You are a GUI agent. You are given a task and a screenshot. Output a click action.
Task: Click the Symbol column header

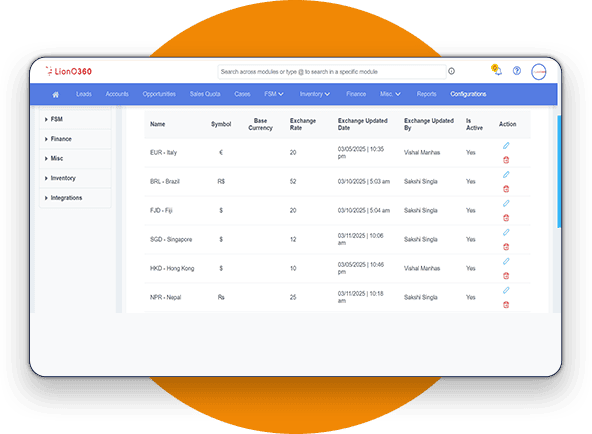(221, 124)
